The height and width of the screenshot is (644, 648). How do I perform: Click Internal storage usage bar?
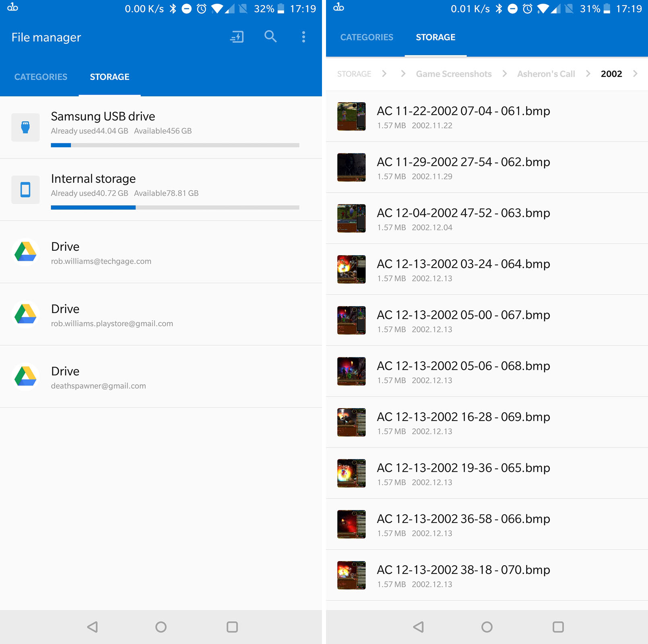tap(175, 208)
